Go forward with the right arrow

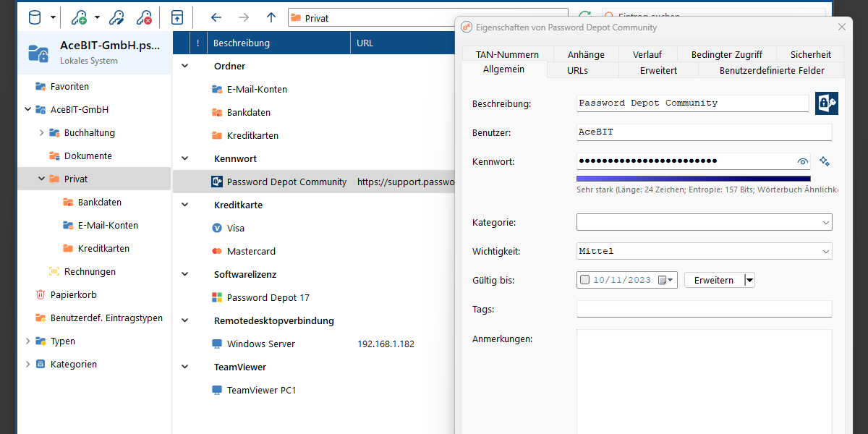244,17
